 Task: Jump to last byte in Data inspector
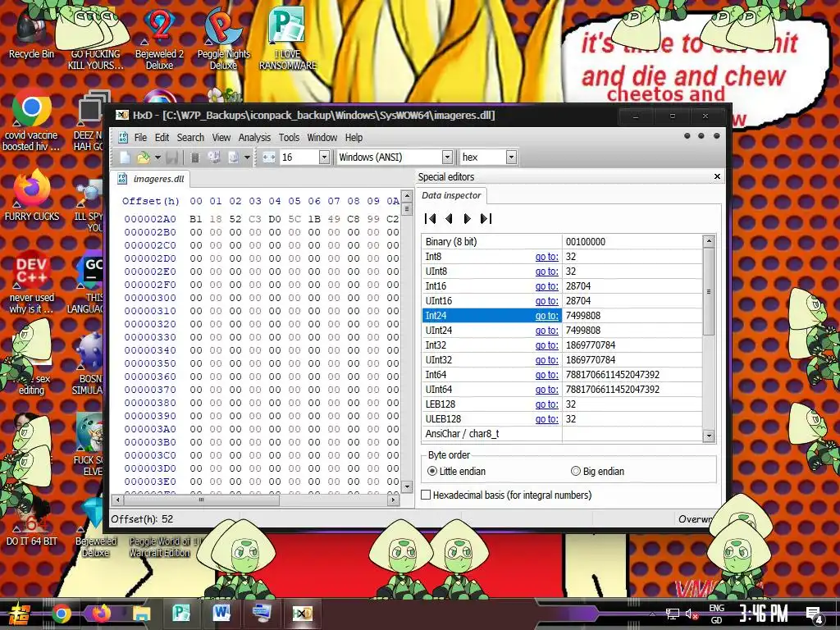(x=486, y=218)
